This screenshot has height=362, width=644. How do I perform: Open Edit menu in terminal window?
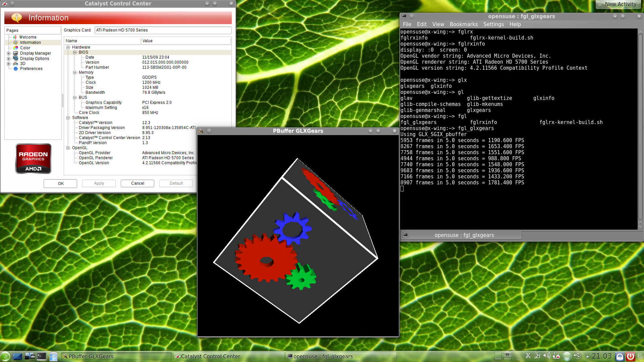422,24
